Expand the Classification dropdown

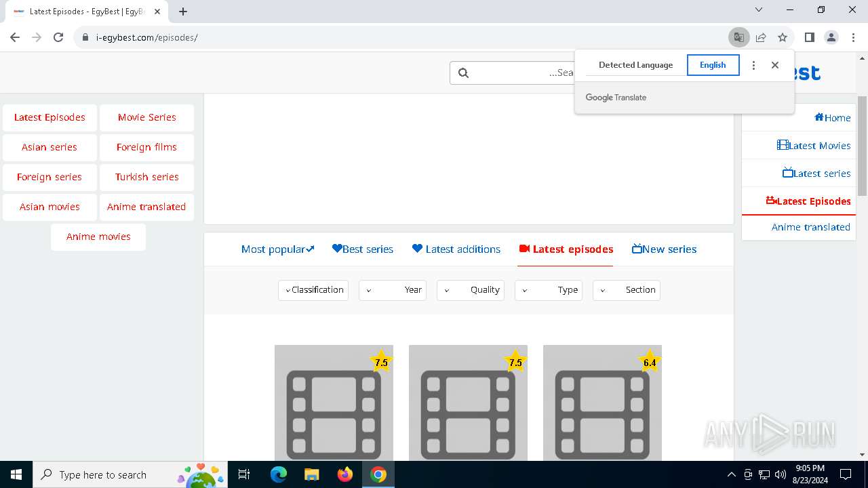click(313, 290)
